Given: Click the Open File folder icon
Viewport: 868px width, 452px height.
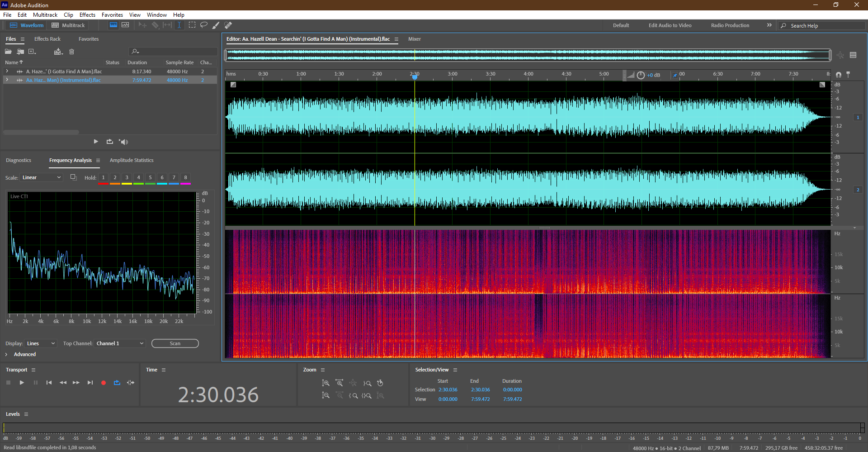Looking at the screenshot, I should pyautogui.click(x=8, y=52).
